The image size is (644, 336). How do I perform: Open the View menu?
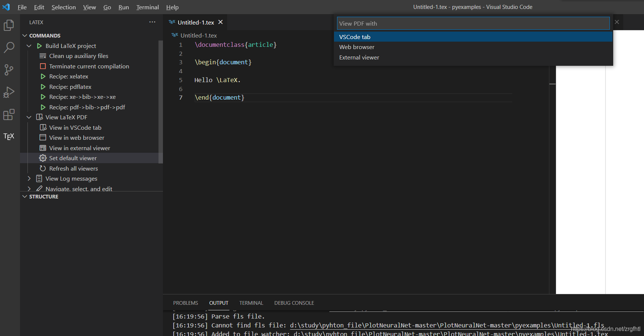click(89, 7)
